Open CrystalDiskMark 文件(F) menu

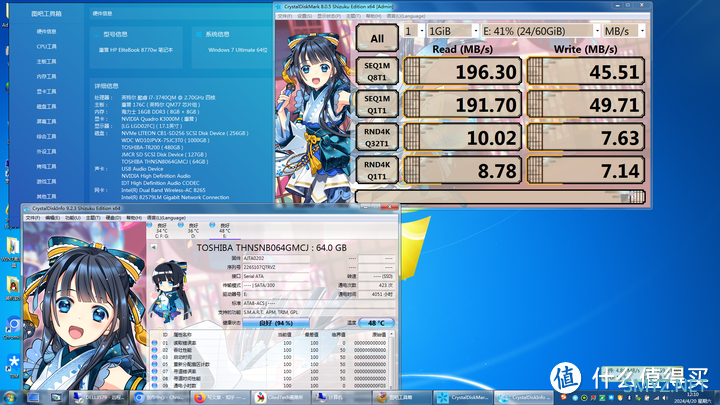click(285, 16)
